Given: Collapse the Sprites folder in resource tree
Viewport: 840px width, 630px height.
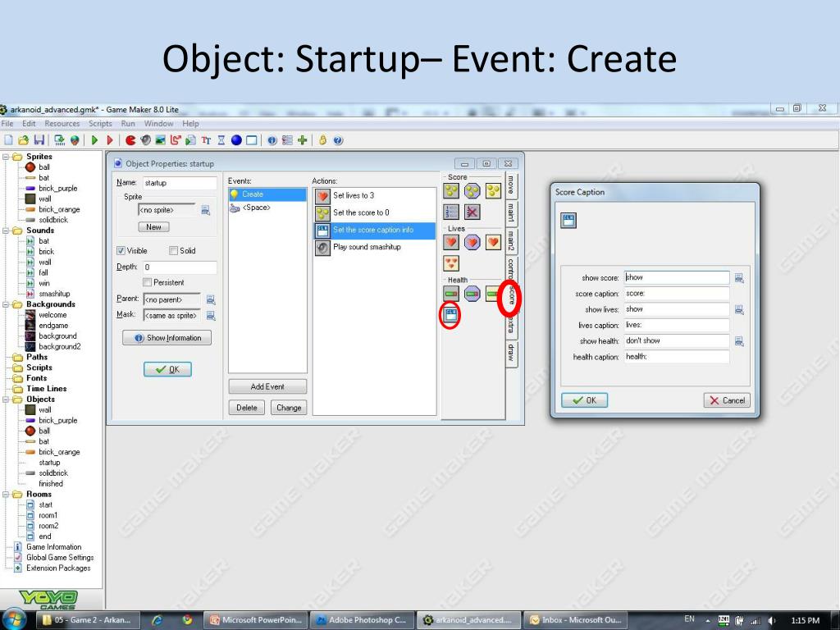Looking at the screenshot, I should [6, 157].
